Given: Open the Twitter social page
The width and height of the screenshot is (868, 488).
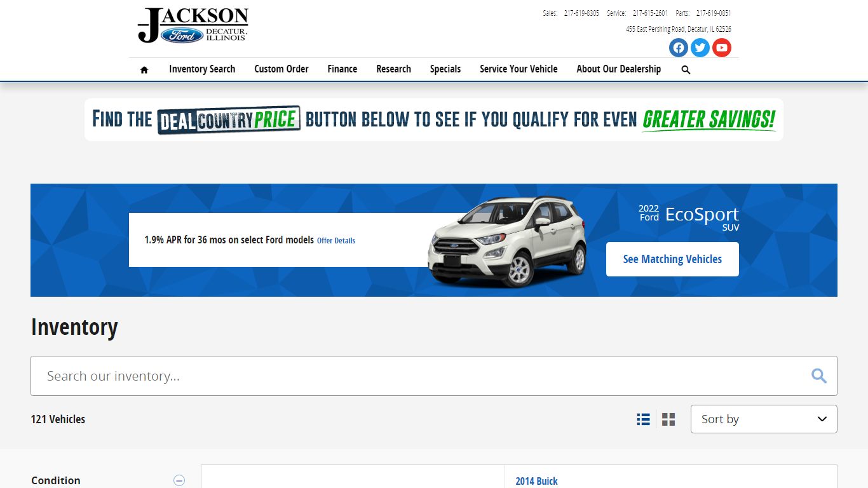Looking at the screenshot, I should 700,48.
